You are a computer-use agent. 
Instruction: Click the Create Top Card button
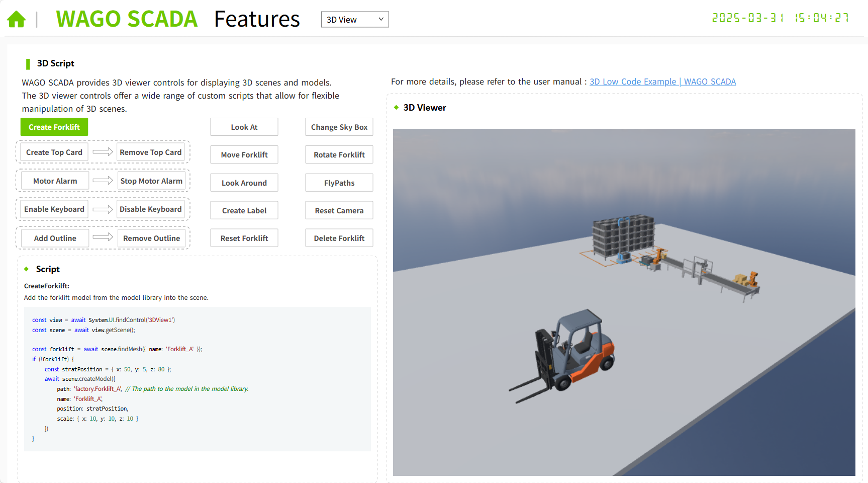(54, 152)
